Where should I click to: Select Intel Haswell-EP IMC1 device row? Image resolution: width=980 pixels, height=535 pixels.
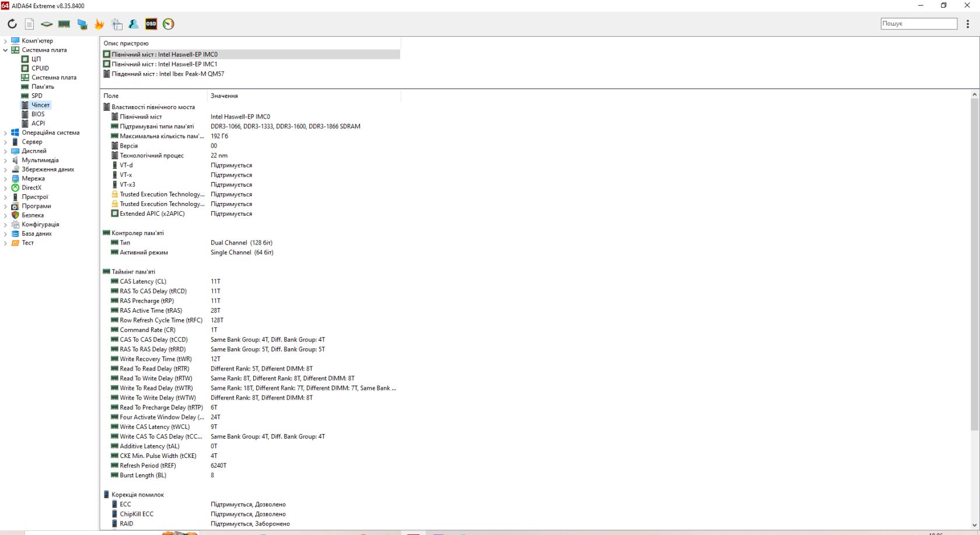point(251,64)
